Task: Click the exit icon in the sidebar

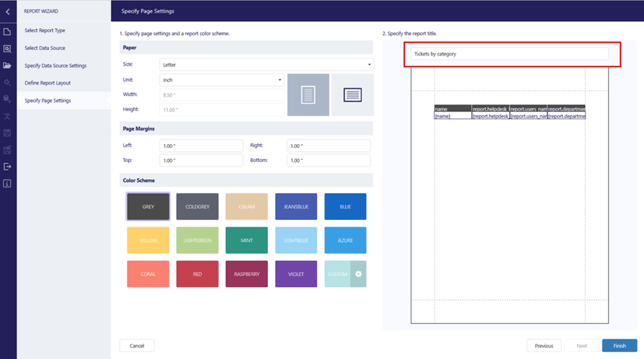Action: point(7,166)
